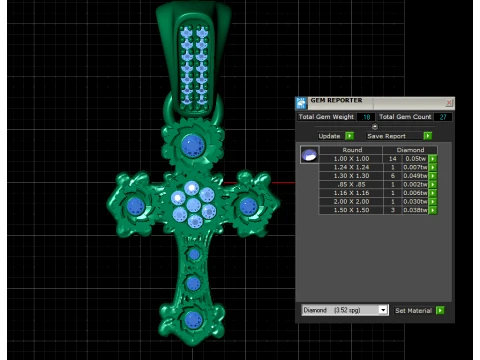The image size is (480, 360).
Task: Click green arrow on 1.24 X 1.24 row
Action: tap(433, 167)
